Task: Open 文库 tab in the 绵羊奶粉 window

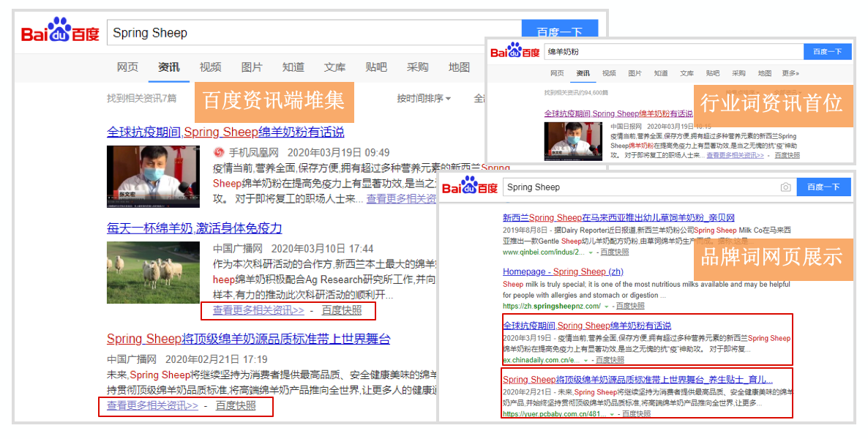Action: 687,73
